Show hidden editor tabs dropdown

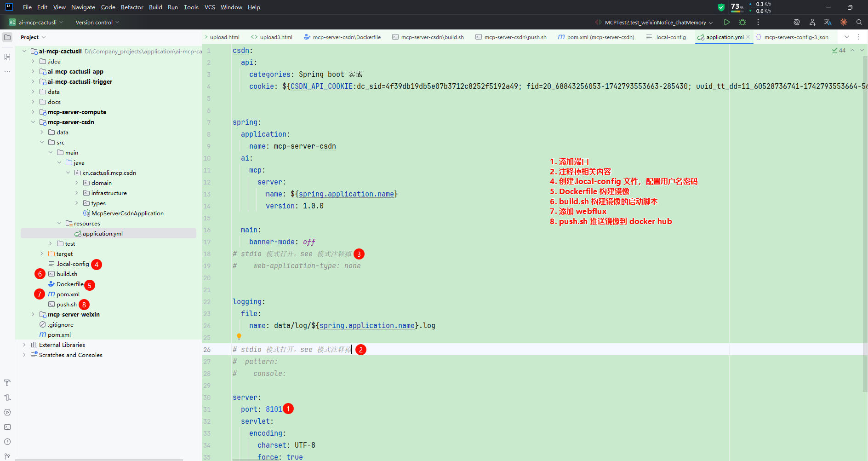point(847,37)
